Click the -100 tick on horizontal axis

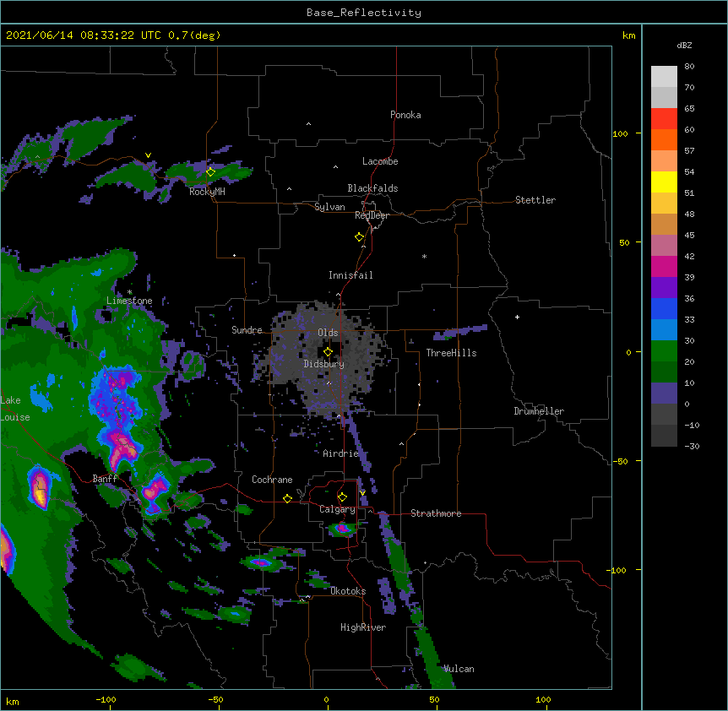coord(106,700)
